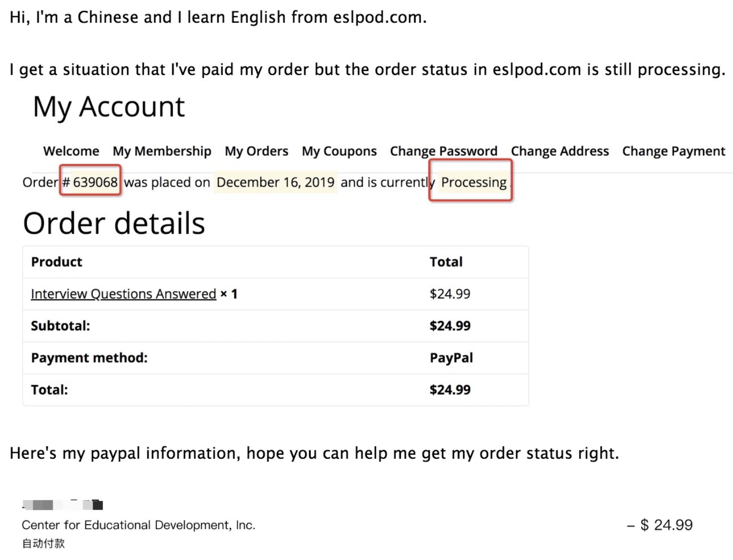
Task: Click the My Account heading
Action: click(109, 107)
